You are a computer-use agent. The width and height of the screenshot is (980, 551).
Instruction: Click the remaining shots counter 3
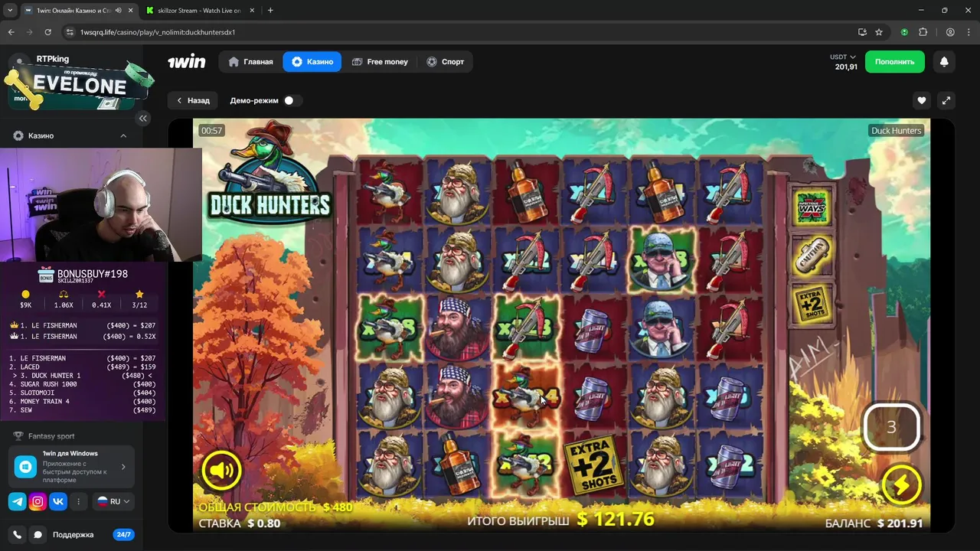[x=891, y=427]
